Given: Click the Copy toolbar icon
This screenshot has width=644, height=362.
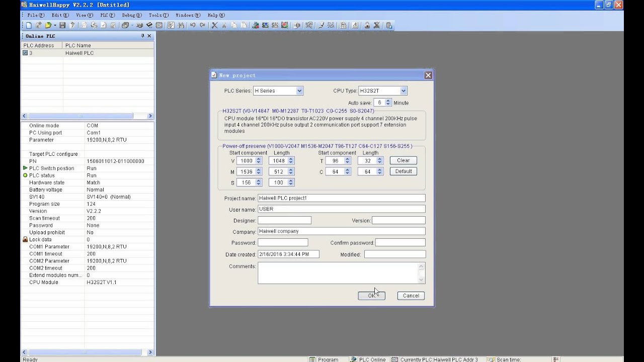Looking at the screenshot, I should point(234,25).
